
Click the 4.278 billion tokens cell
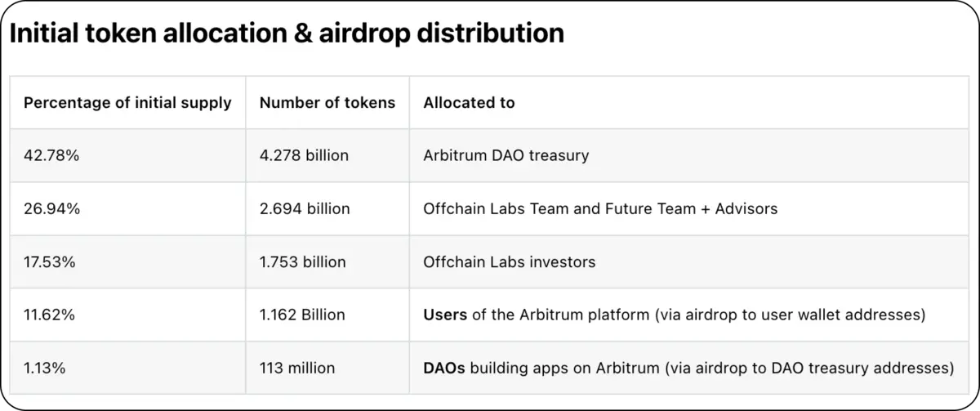(x=304, y=155)
